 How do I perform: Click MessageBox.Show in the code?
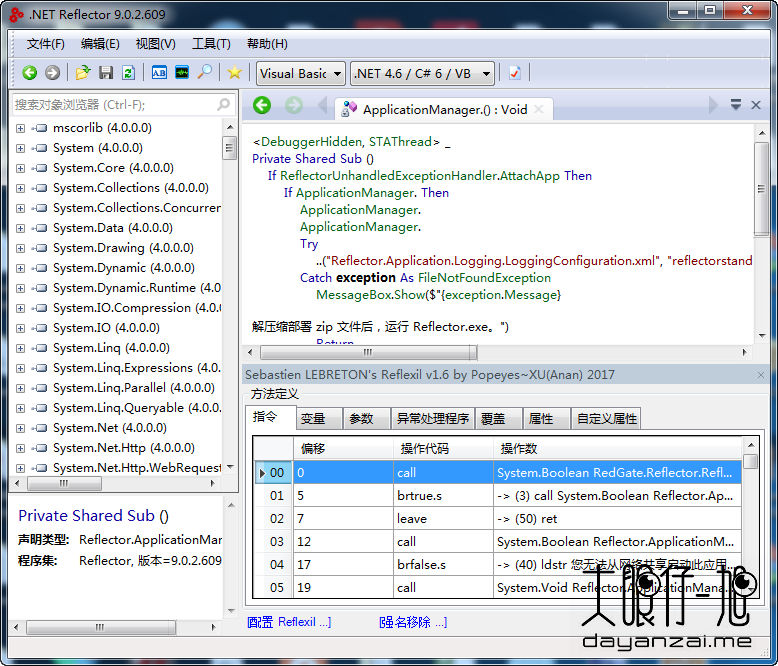(x=371, y=295)
